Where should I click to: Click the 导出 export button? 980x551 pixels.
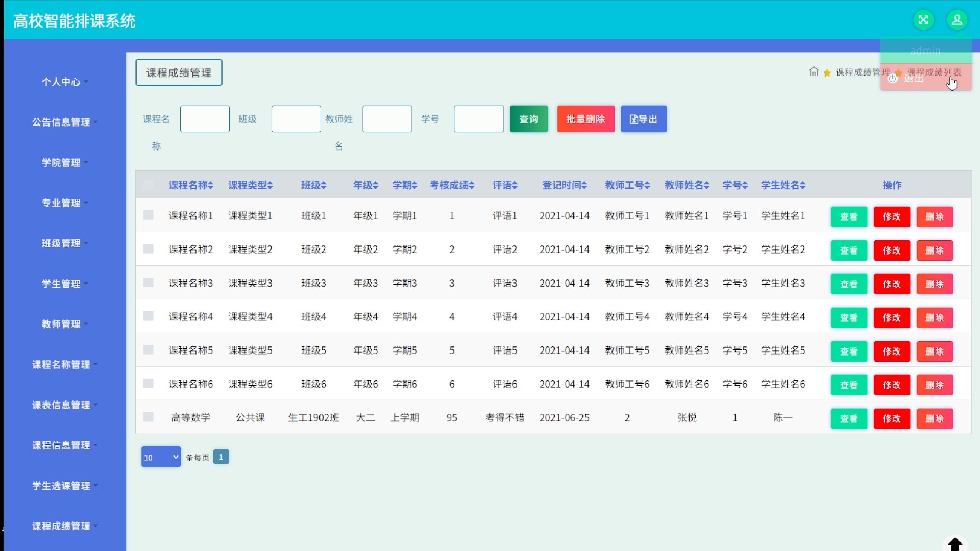(x=644, y=119)
